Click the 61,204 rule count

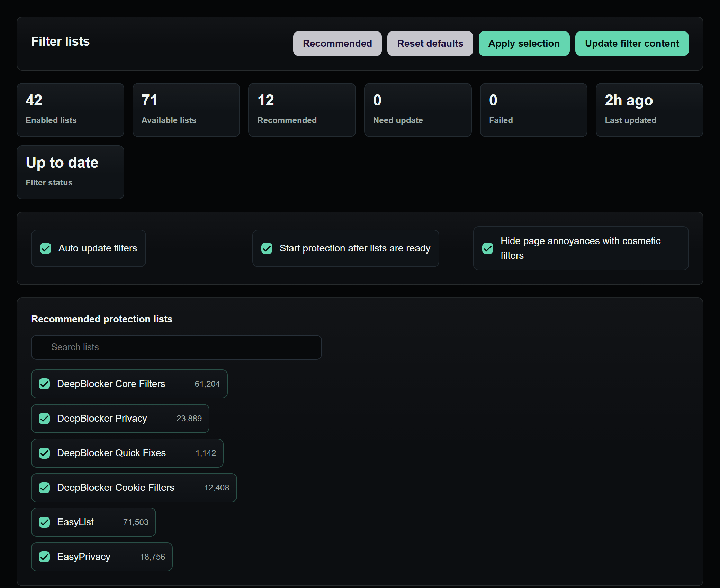[x=207, y=384]
